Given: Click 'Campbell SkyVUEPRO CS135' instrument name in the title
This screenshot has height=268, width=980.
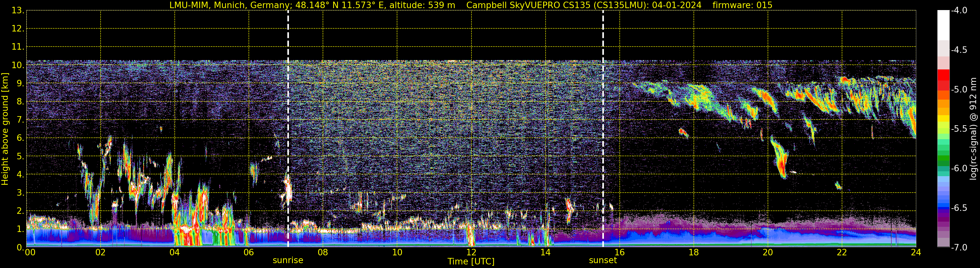Looking at the screenshot, I should pyautogui.click(x=529, y=5).
